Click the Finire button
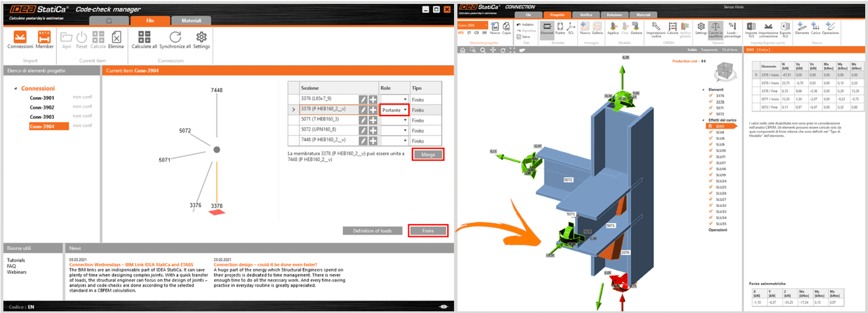 pyautogui.click(x=428, y=231)
